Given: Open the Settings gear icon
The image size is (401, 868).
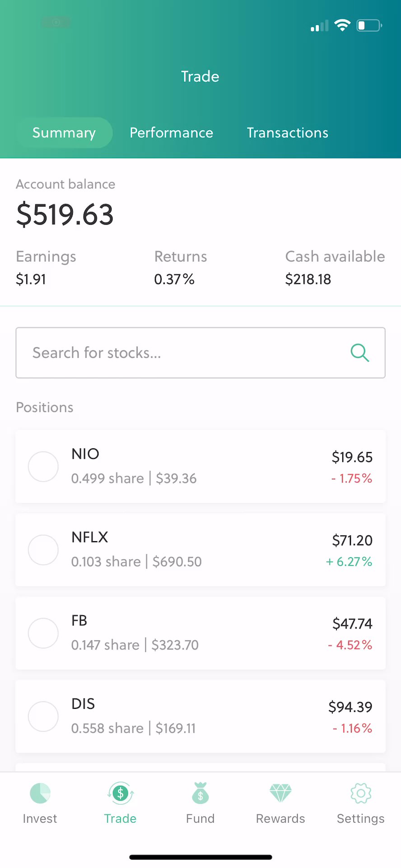Looking at the screenshot, I should click(x=360, y=793).
